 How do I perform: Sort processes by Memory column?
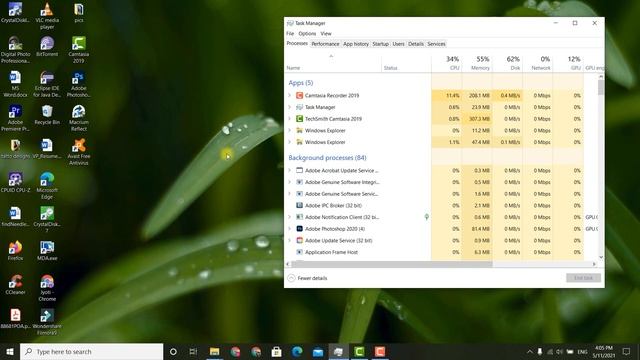tap(477, 63)
